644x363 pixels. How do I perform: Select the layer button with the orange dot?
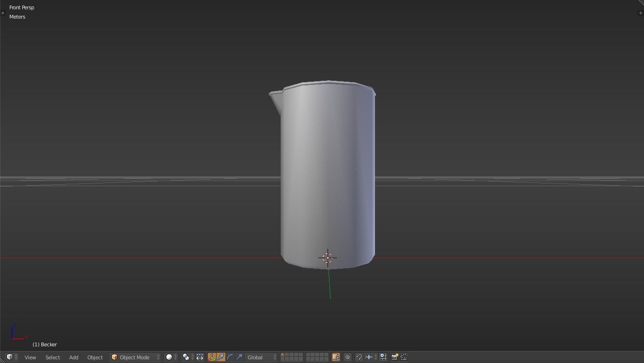(x=283, y=355)
